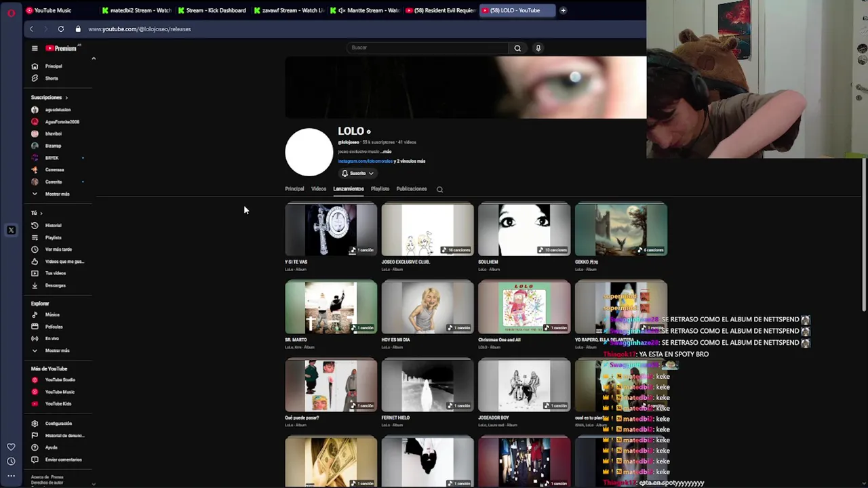Viewport: 868px width, 488px height.
Task: Click the YouTube Premium logo
Action: click(61, 48)
